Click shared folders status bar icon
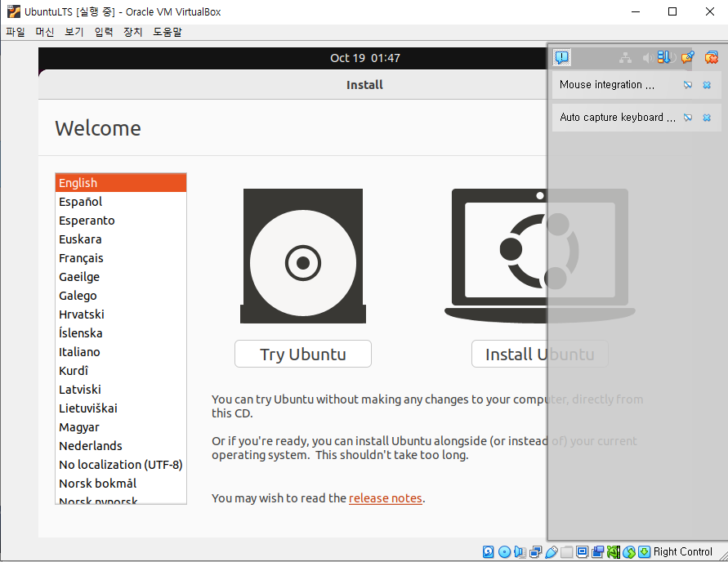 click(x=566, y=552)
